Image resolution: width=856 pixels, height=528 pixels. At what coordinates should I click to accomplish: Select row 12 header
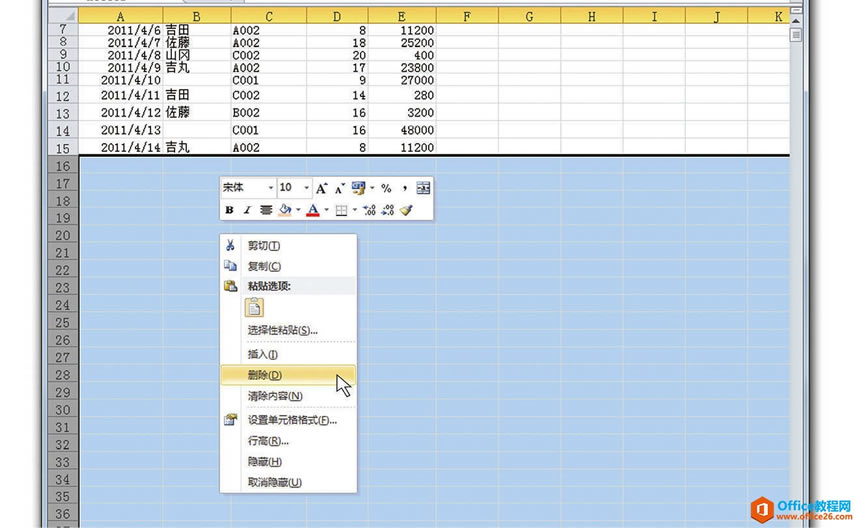pos(63,96)
